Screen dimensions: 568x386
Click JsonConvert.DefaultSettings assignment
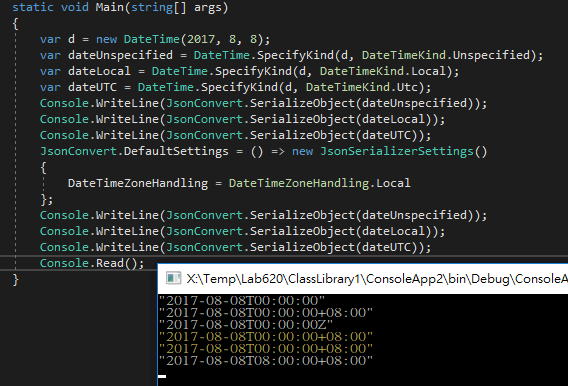tap(134, 151)
